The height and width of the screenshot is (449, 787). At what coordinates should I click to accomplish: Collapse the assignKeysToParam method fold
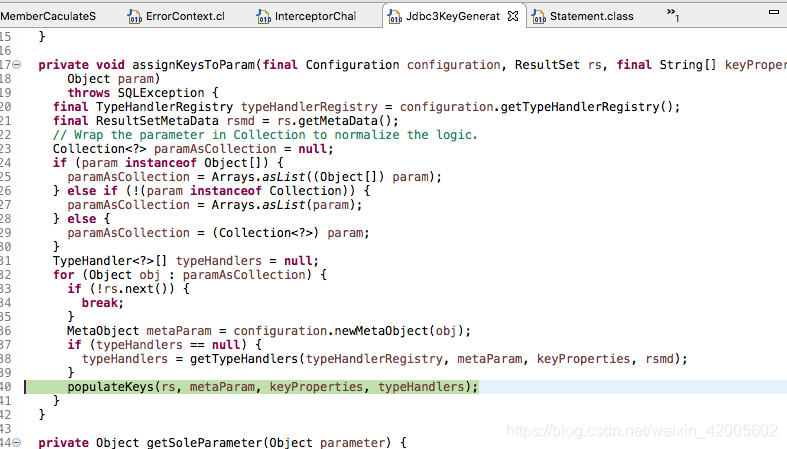tap(17, 65)
